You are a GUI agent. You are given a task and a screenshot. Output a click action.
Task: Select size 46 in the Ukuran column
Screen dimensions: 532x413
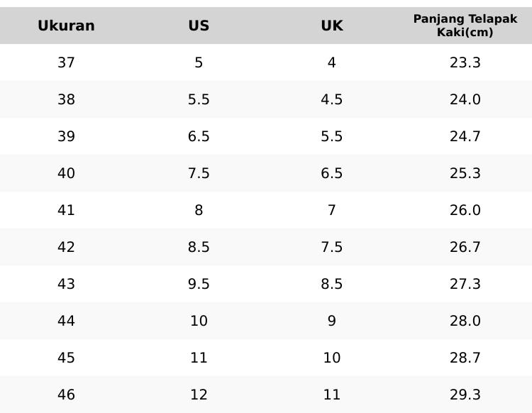66,395
